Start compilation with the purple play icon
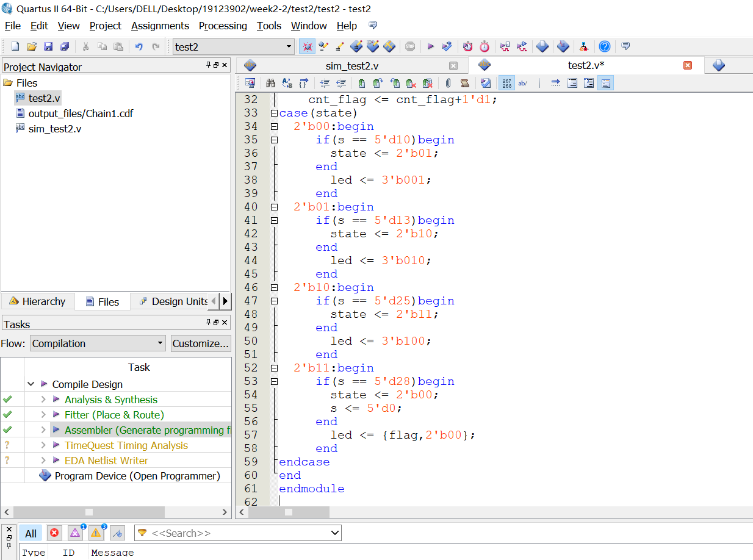The image size is (753, 560). coord(430,46)
